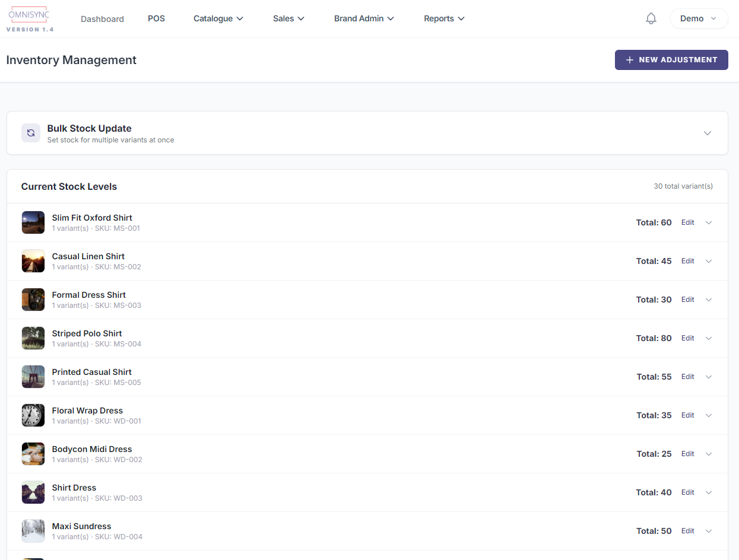Click the "Total: 25" stock value
The height and width of the screenshot is (560, 739).
pyautogui.click(x=654, y=454)
